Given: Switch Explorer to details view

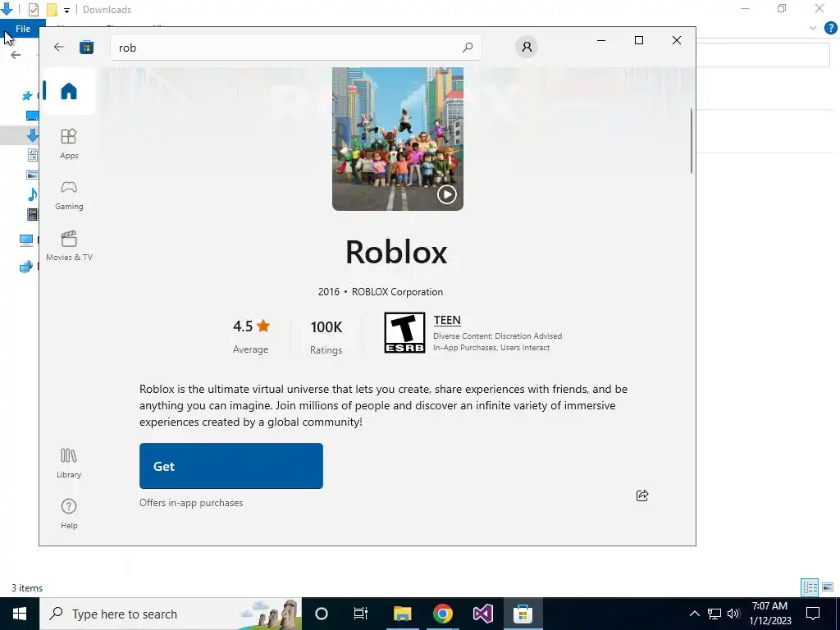Looking at the screenshot, I should coord(810,587).
